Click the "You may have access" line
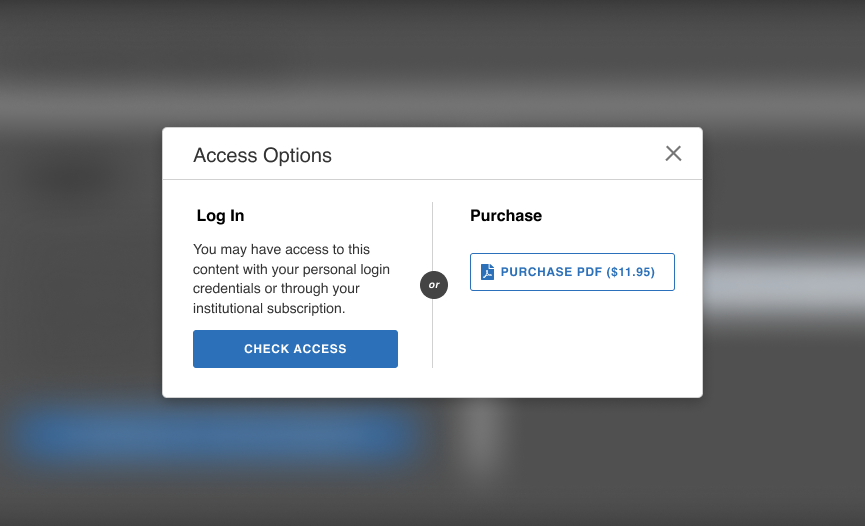Image resolution: width=865 pixels, height=526 pixels. pyautogui.click(x=281, y=249)
